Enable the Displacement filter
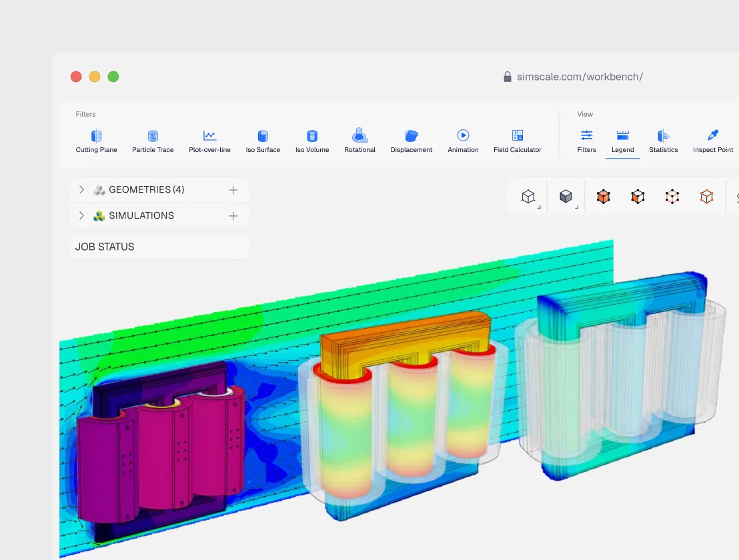 click(x=412, y=141)
